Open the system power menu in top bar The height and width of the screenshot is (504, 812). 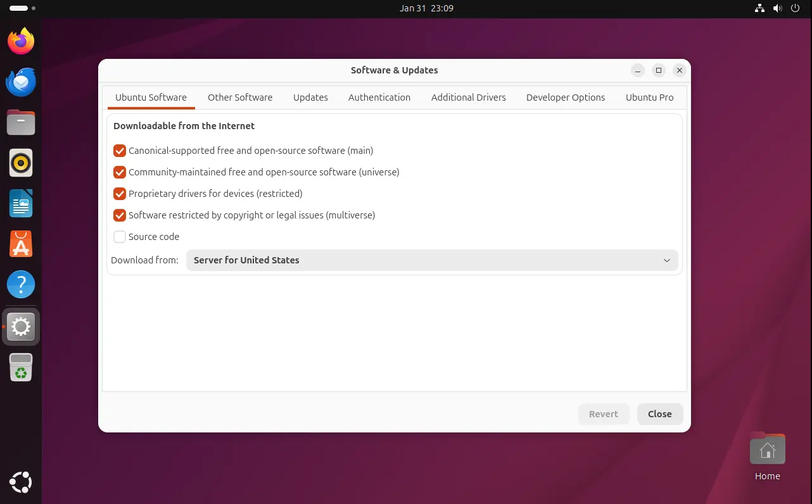(795, 8)
